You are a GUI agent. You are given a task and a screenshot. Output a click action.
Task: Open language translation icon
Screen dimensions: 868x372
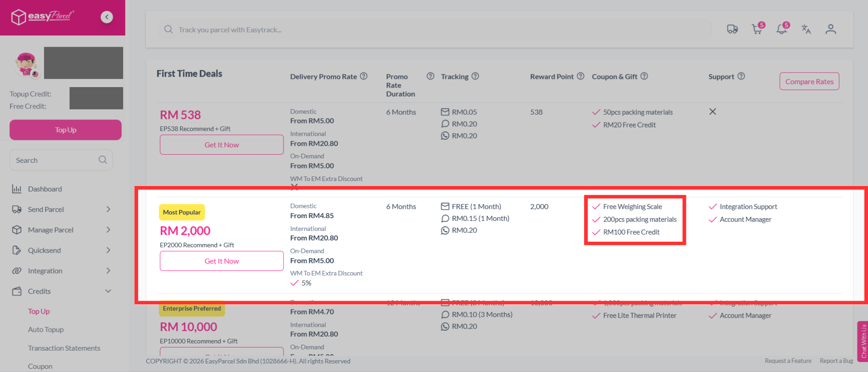(806, 29)
